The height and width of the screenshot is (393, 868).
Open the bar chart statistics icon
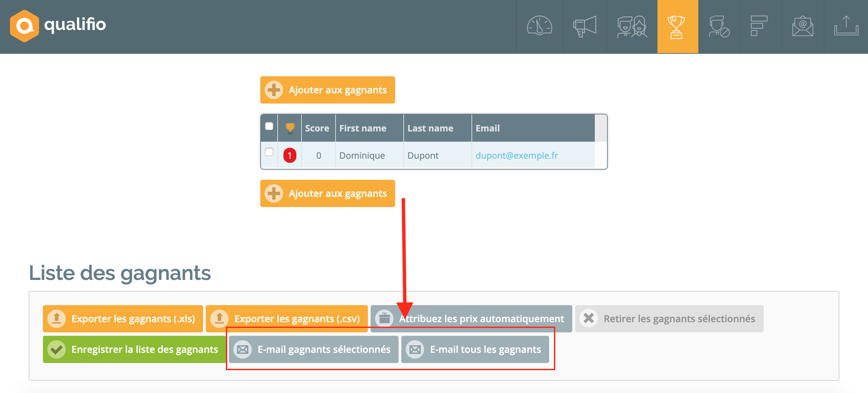pyautogui.click(x=759, y=26)
